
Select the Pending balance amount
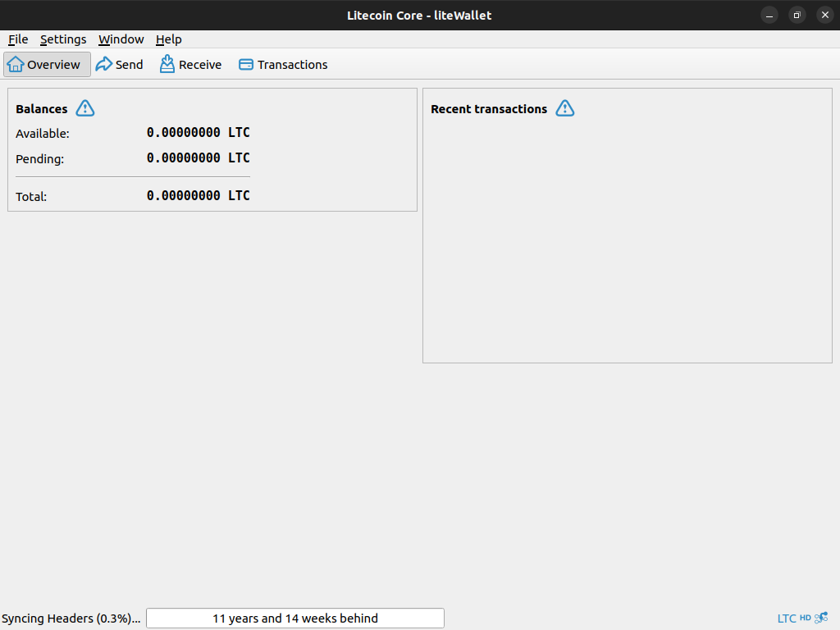tap(199, 158)
